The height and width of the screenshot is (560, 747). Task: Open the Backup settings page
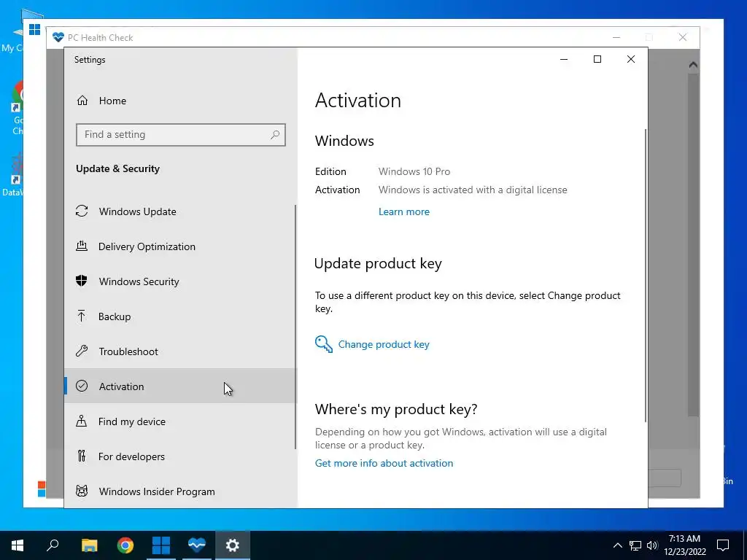[180, 316]
